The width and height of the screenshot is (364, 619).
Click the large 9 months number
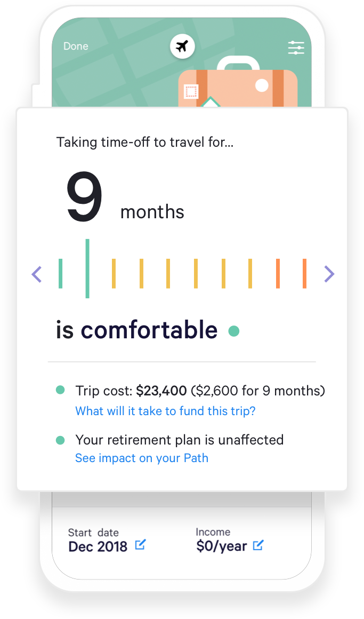tap(84, 199)
